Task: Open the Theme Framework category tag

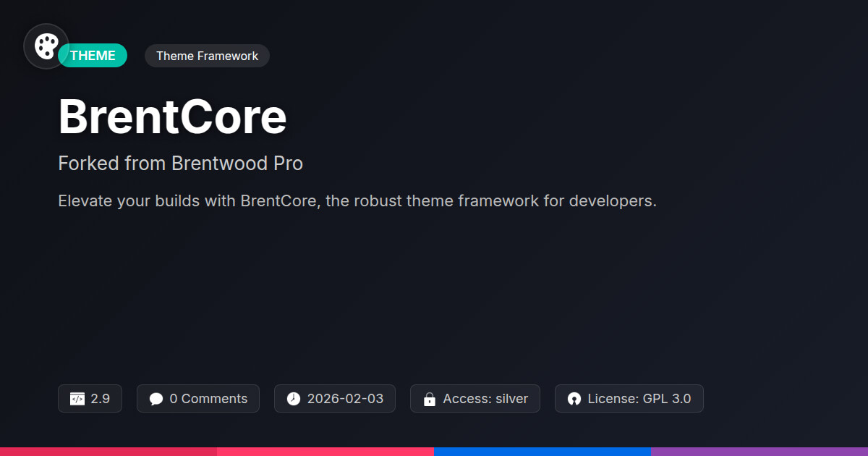Action: [207, 56]
